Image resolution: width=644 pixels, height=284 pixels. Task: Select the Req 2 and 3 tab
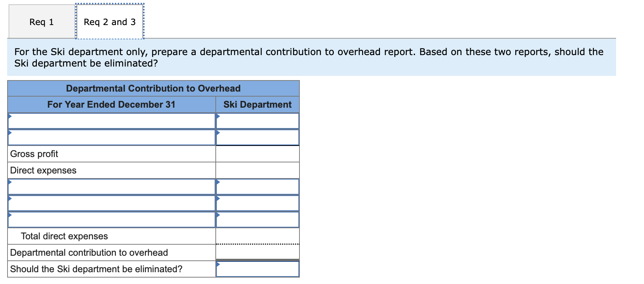(109, 22)
